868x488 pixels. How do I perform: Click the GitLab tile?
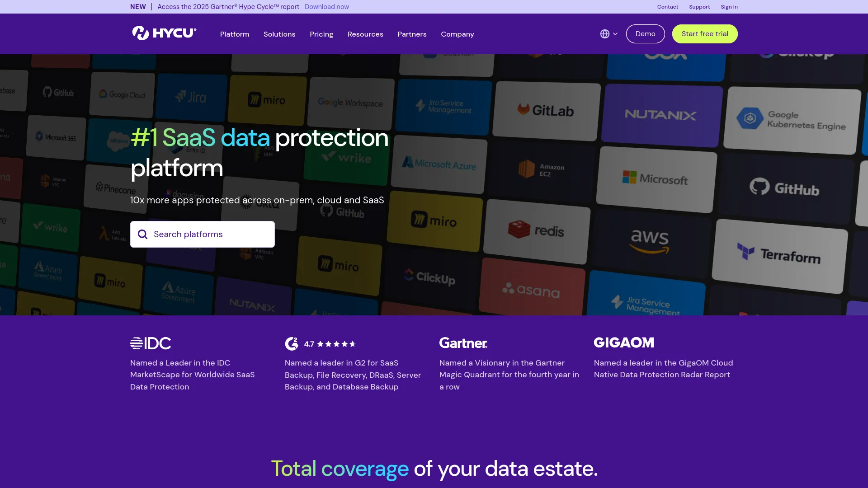tap(546, 110)
